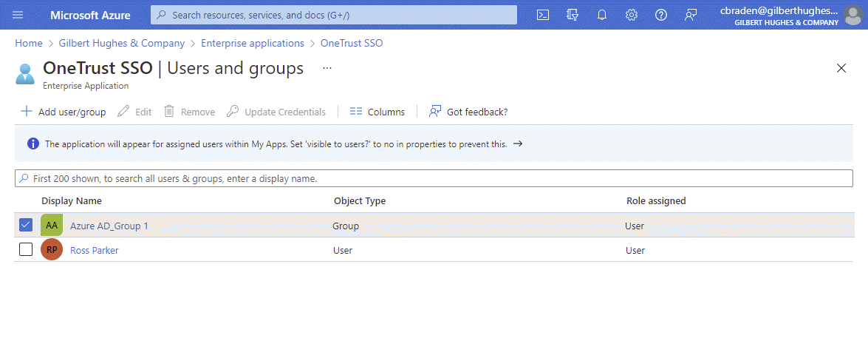Click the AA avatar for Azure AD_Group 1
868x358 pixels.
[52, 225]
